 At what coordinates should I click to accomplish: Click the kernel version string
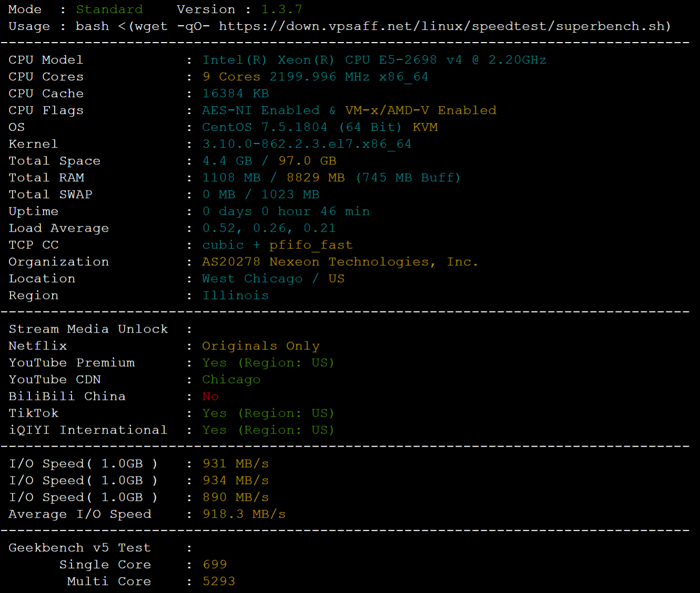[x=307, y=144]
